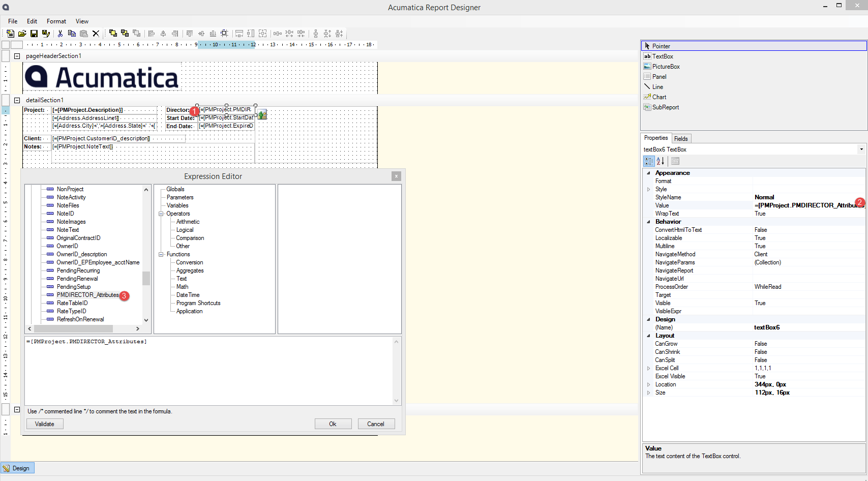
Task: Confirm expression with Ok button
Action: (333, 424)
